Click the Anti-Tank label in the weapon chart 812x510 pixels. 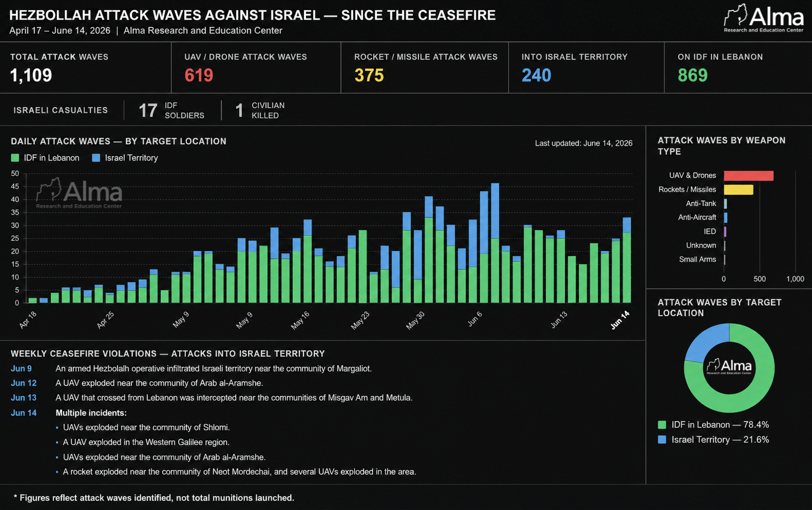tap(701, 204)
